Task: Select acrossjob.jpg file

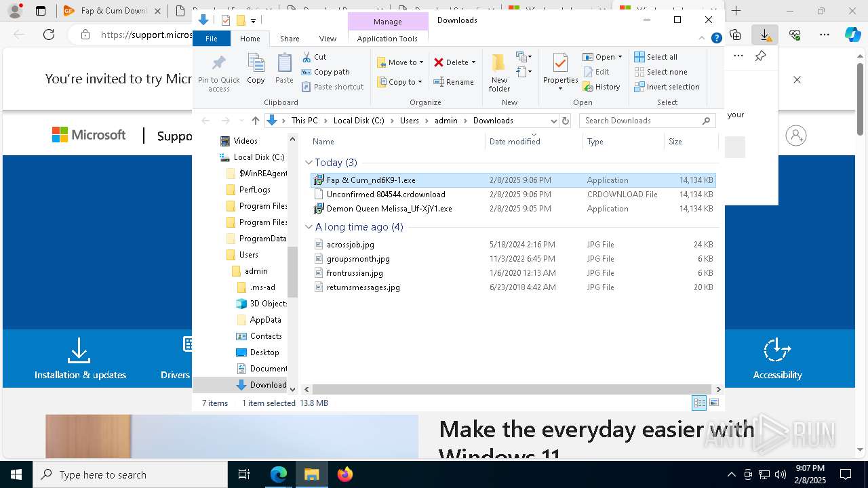Action: (513, 245)
